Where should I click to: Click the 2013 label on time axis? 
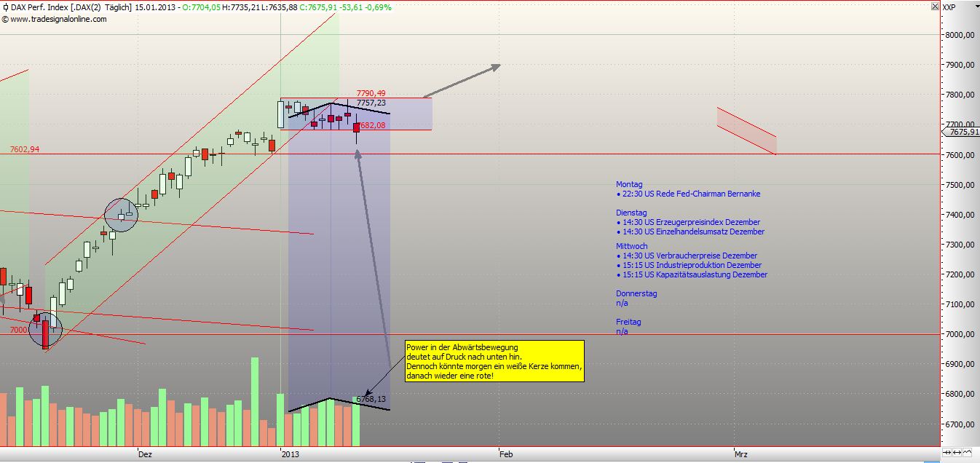click(291, 454)
